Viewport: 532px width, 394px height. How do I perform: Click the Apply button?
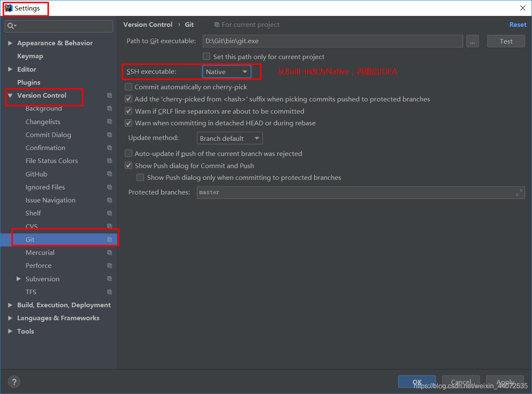coord(505,382)
